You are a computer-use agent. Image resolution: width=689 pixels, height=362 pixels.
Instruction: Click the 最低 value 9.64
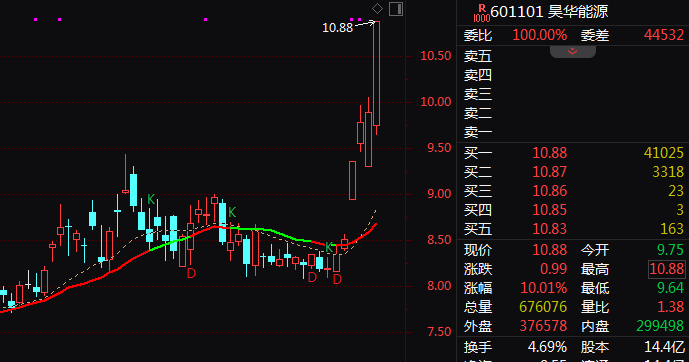click(x=670, y=288)
